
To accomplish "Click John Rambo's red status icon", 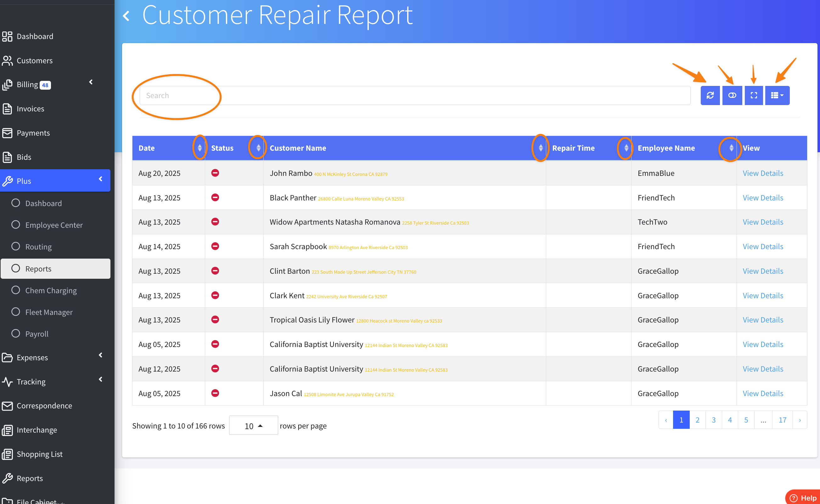I will (x=215, y=173).
